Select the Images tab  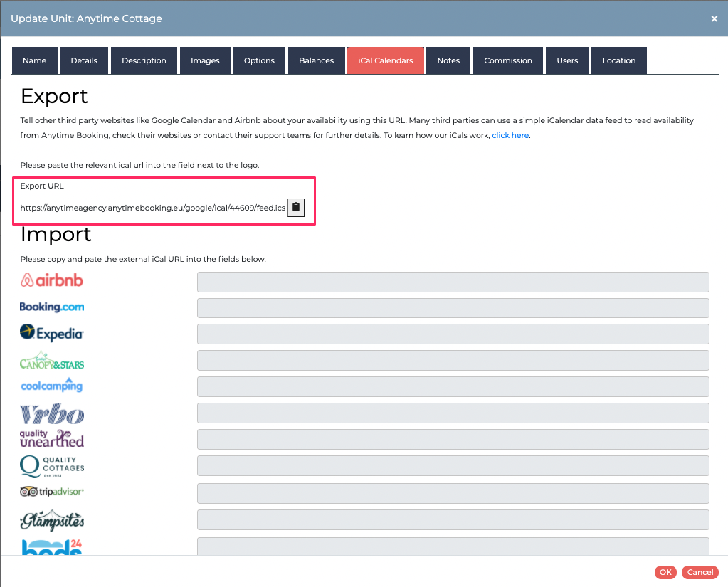[x=205, y=60]
